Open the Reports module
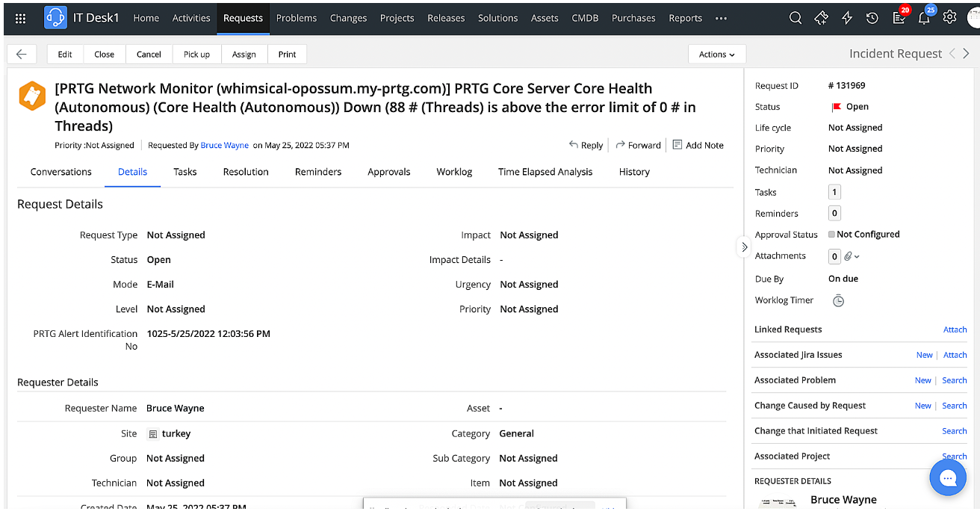This screenshot has width=980, height=517. (685, 18)
